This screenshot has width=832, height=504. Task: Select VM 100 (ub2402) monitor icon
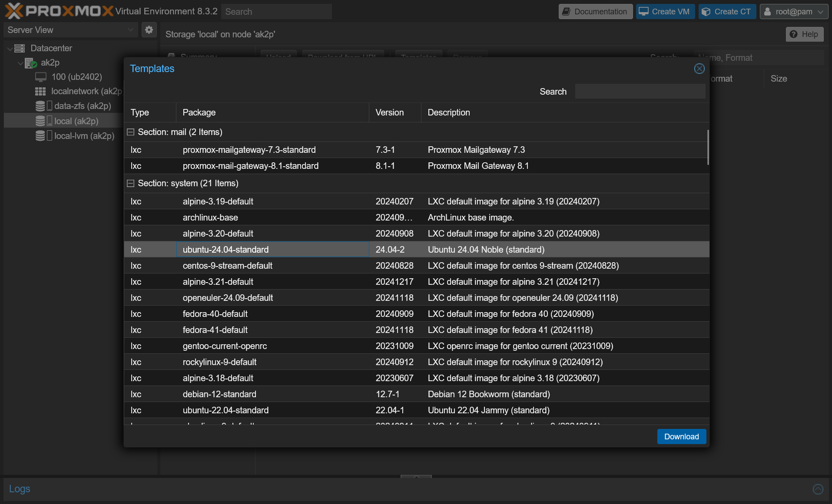[x=41, y=77]
